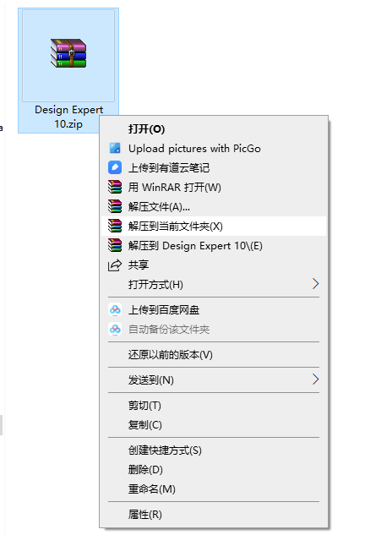The image size is (392, 535).
Task: Click the Youdao cloud note icon
Action: 115,167
